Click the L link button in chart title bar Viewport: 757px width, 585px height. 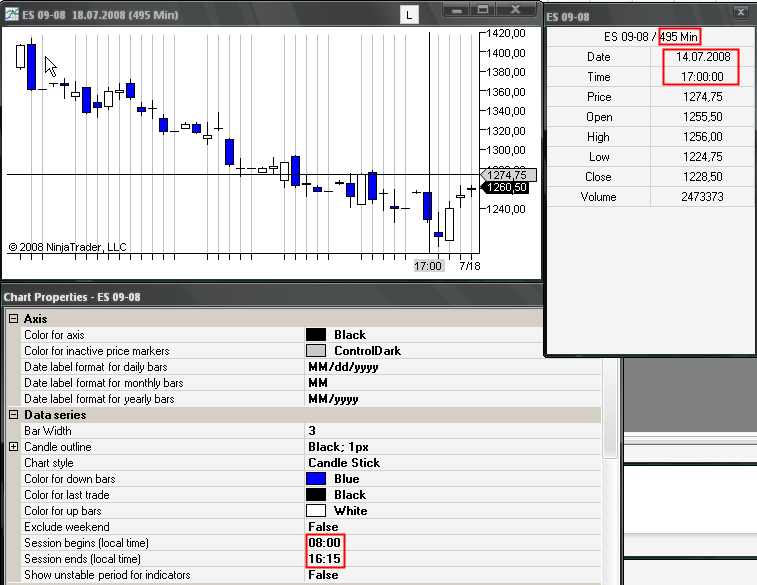tap(409, 15)
